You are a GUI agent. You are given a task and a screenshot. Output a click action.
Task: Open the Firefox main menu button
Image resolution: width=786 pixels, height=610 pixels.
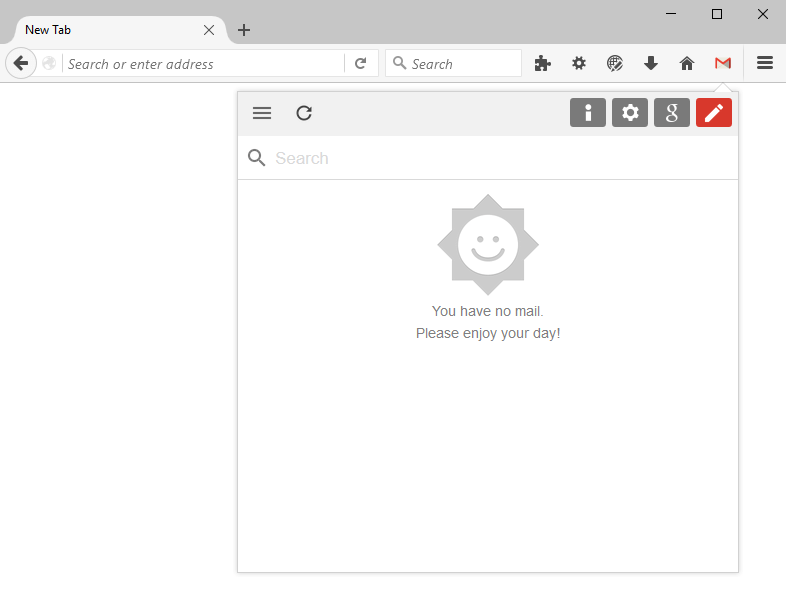(764, 63)
